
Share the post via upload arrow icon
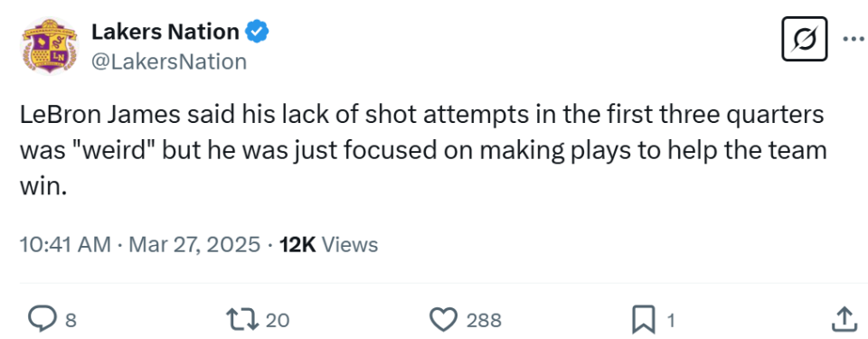pos(843,320)
